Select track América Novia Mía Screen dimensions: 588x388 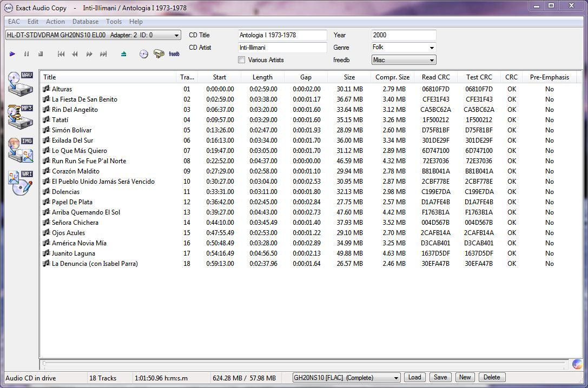pyautogui.click(x=79, y=243)
